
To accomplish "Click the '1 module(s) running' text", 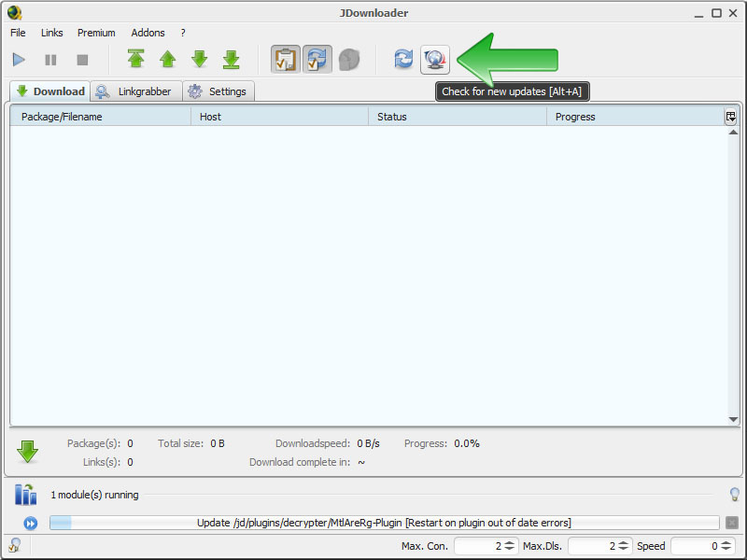I will click(x=95, y=495).
